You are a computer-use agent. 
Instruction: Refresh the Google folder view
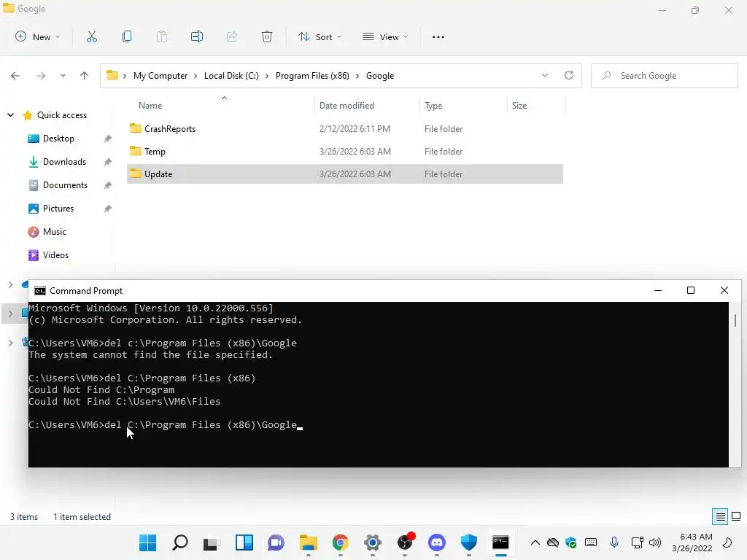(x=569, y=75)
